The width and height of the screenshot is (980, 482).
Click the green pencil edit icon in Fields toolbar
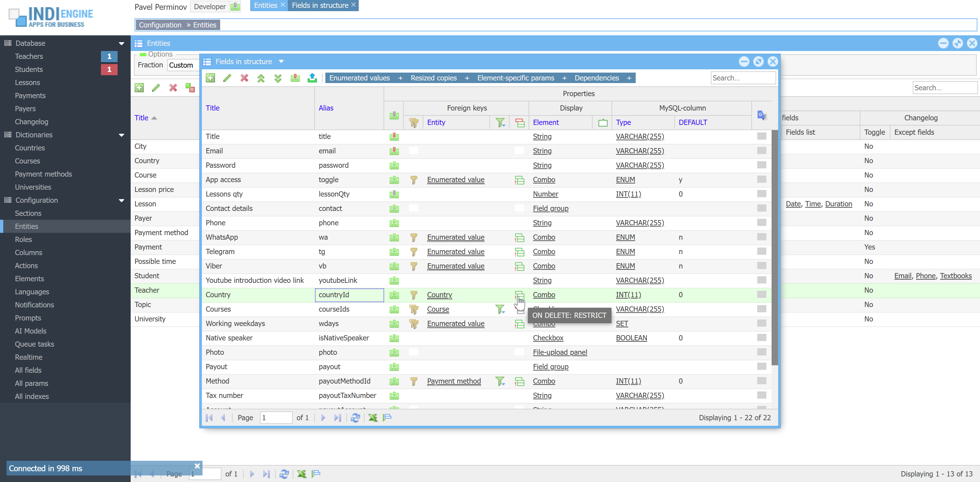[227, 78]
